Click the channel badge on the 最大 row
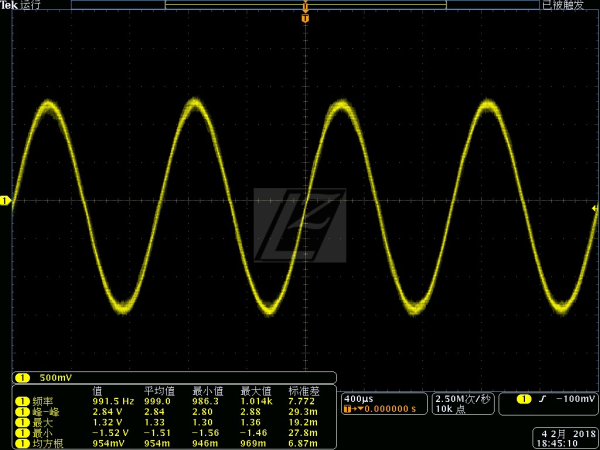Viewport: 600px width, 450px height. 22,422
